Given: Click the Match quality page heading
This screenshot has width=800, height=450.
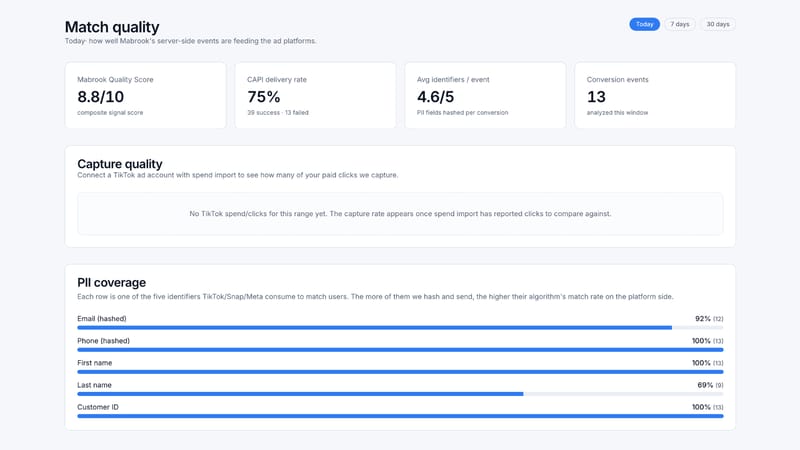Looking at the screenshot, I should 112,27.
